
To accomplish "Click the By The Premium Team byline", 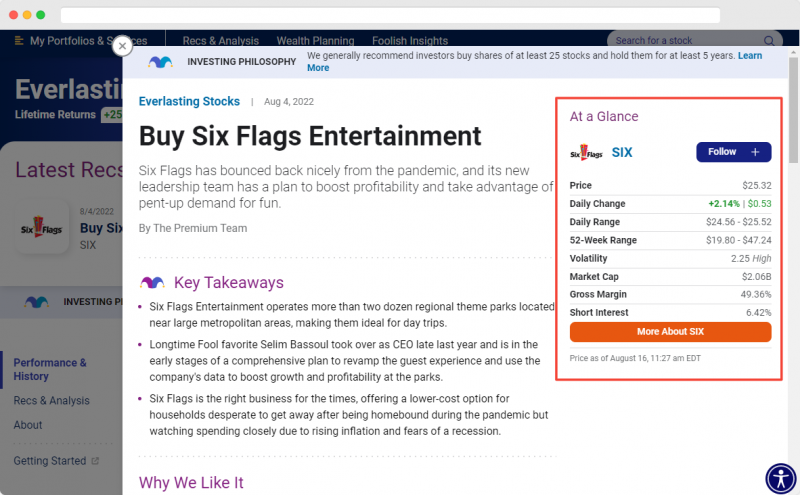I will [193, 228].
